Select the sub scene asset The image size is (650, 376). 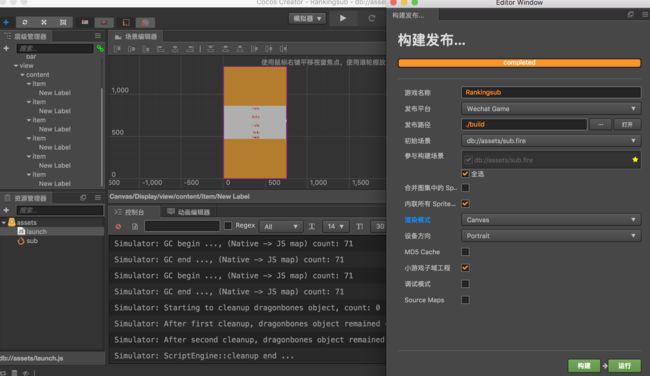point(27,241)
